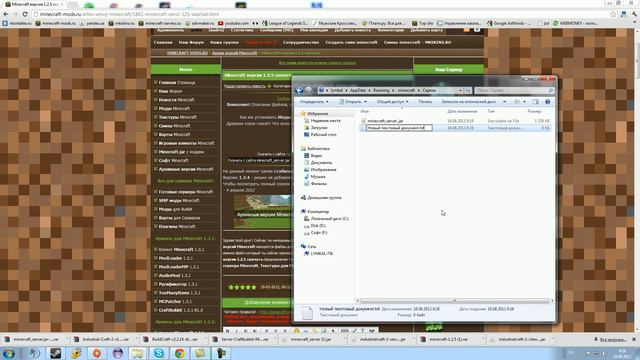Open the Упорядочить dropdown in Explorer
Image resolution: width=640 pixels, height=360 pixels.
tap(314, 102)
